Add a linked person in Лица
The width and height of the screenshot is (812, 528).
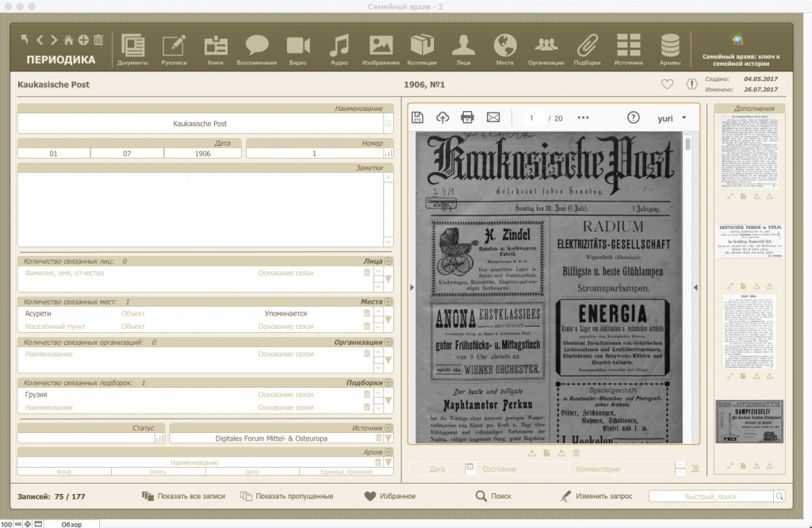389,261
